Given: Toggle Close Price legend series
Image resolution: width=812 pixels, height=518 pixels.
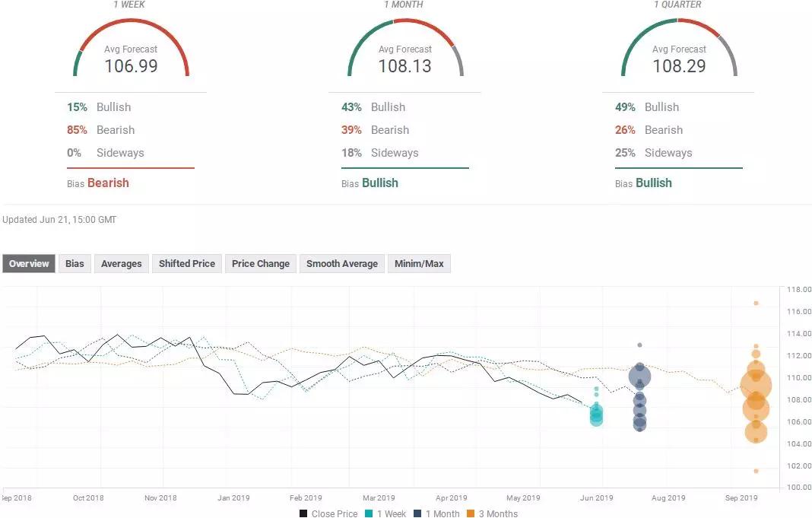Looking at the screenshot, I should pyautogui.click(x=328, y=513).
